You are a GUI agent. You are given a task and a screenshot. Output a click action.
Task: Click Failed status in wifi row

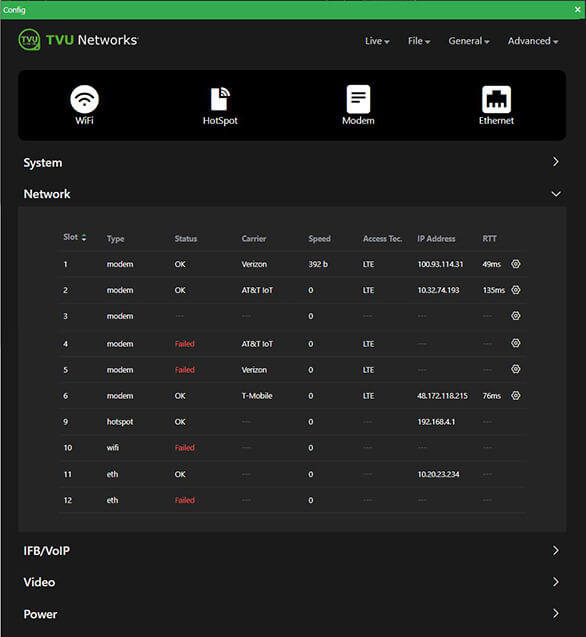pos(185,448)
